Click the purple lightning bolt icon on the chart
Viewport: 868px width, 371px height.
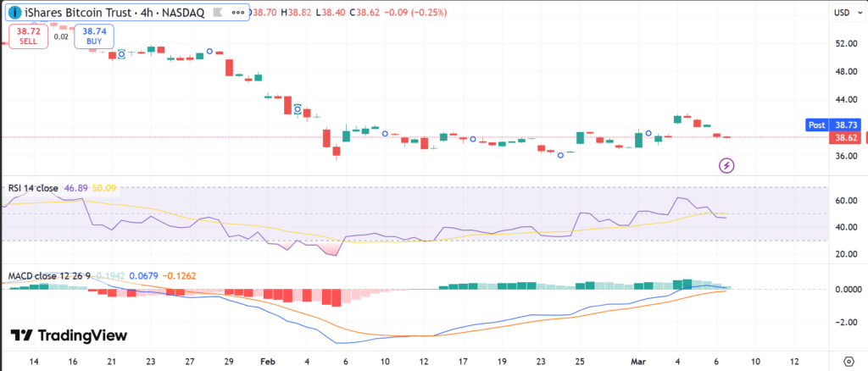(x=726, y=165)
